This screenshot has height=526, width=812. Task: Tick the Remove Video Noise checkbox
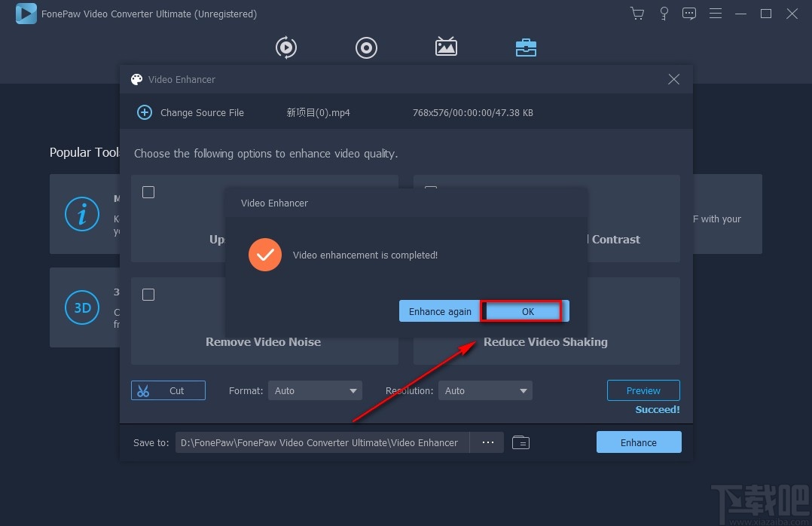[x=148, y=295]
